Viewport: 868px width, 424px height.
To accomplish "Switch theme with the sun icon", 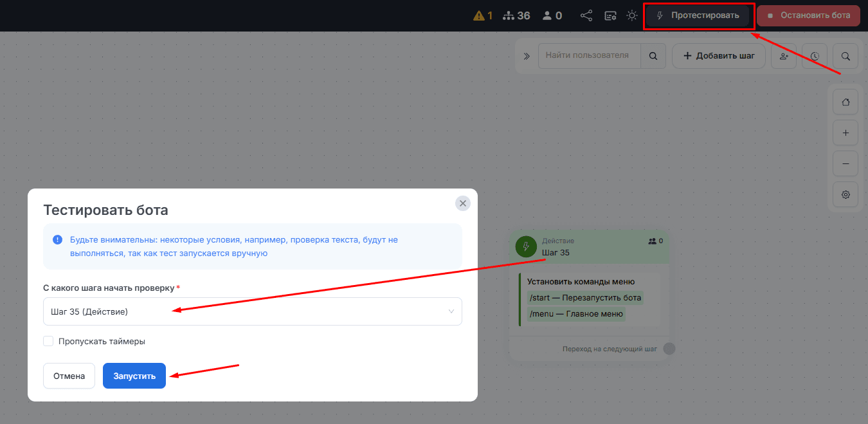I will tap(632, 15).
